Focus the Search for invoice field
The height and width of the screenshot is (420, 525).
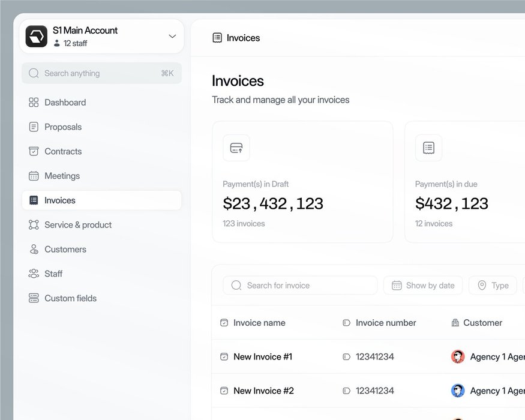click(x=300, y=286)
